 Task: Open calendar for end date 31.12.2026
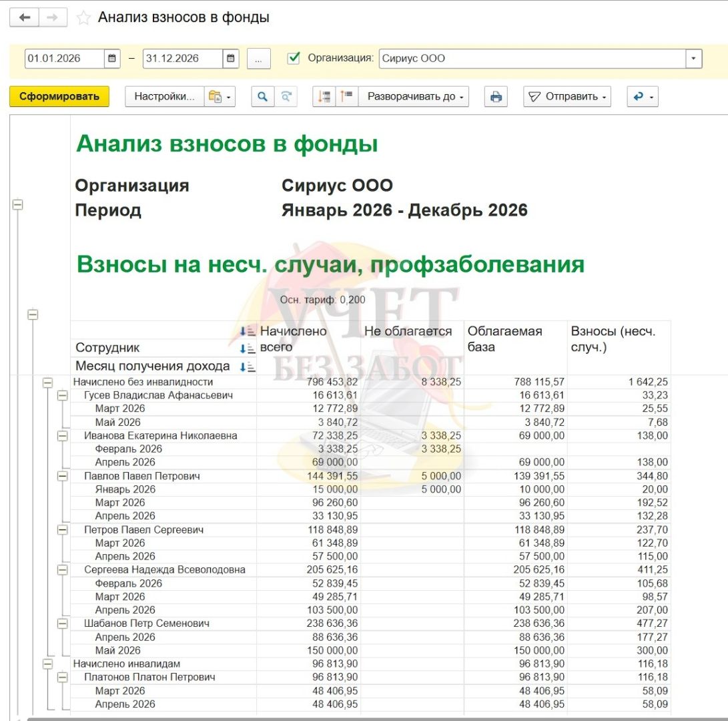click(230, 59)
